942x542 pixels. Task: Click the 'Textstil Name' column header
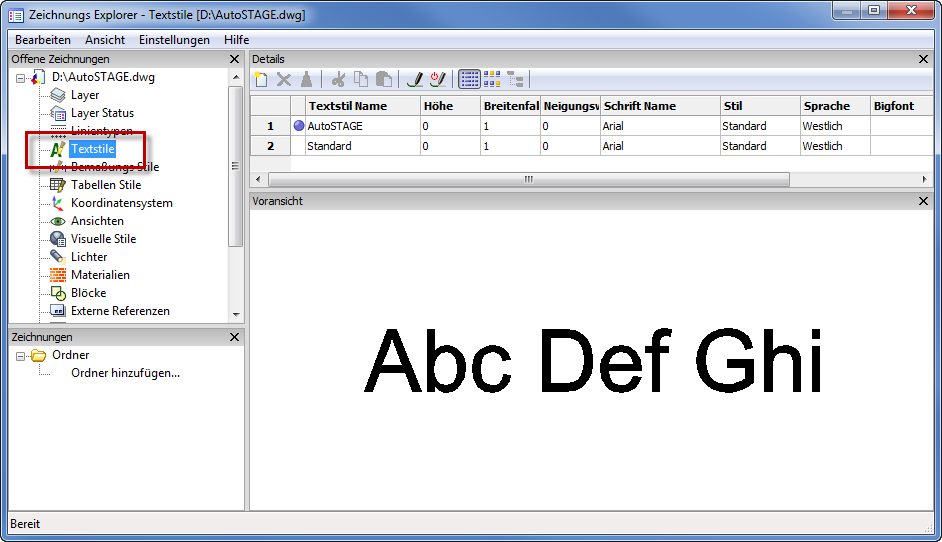[347, 106]
